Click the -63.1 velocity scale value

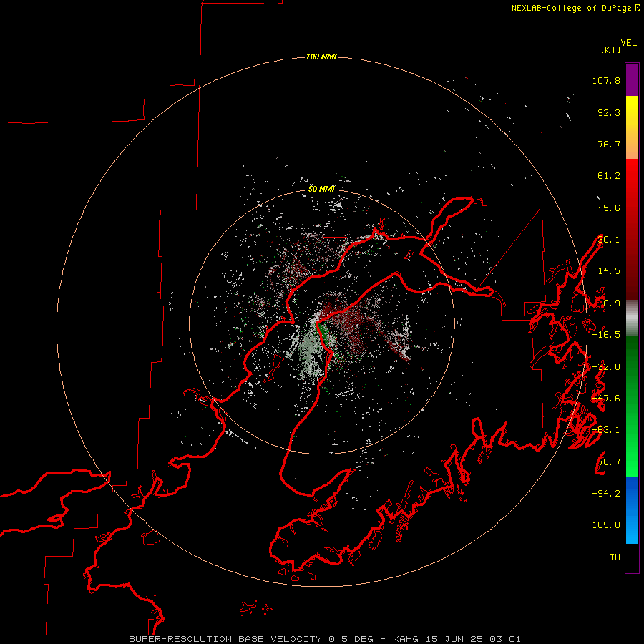click(606, 430)
